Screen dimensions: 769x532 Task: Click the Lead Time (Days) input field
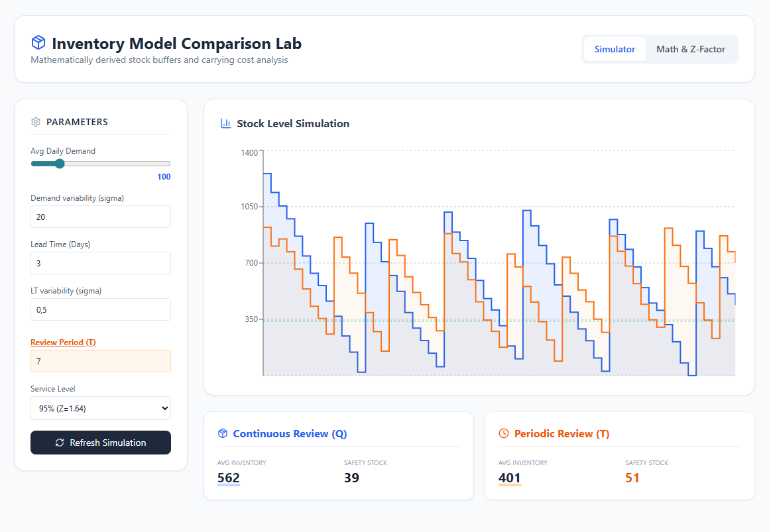point(101,263)
